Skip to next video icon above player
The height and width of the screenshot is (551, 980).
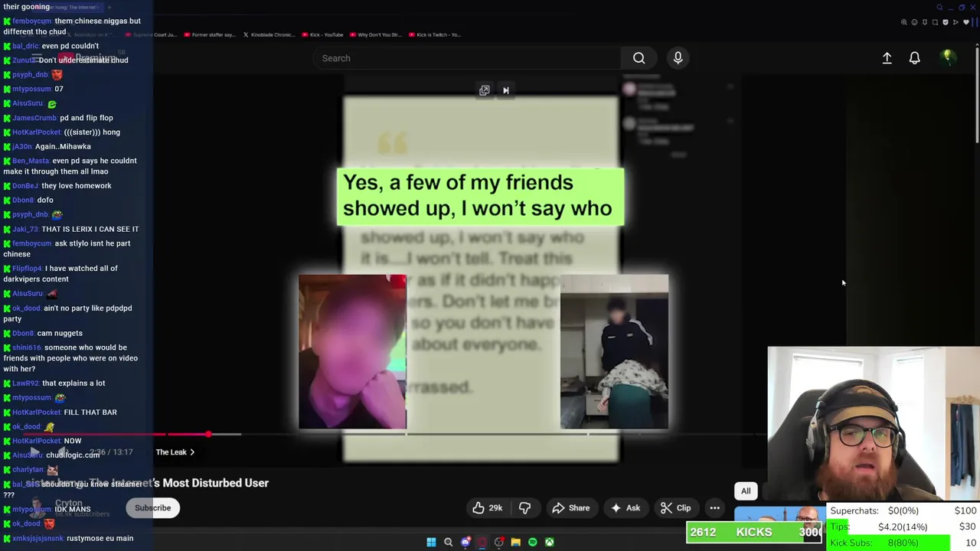(x=505, y=90)
